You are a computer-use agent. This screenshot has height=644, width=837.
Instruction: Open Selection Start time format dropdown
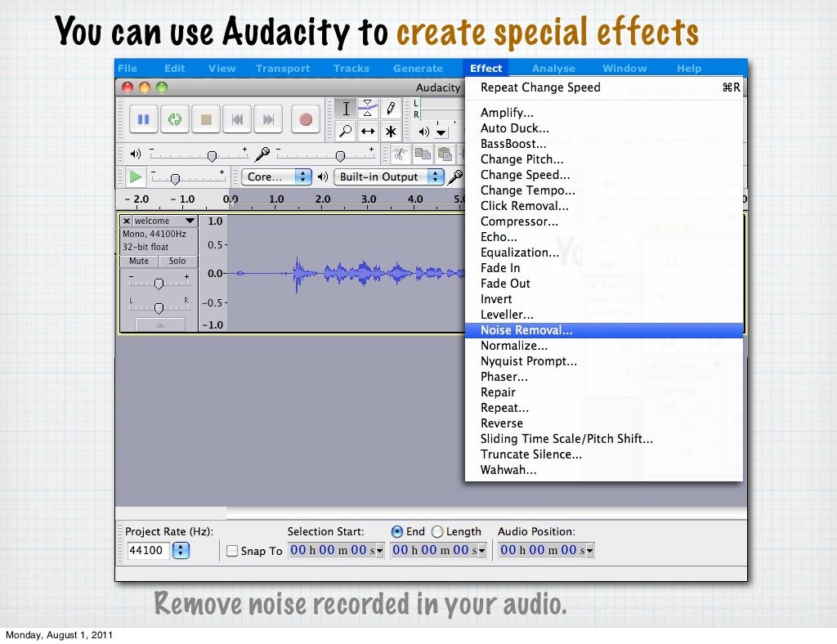coord(379,551)
